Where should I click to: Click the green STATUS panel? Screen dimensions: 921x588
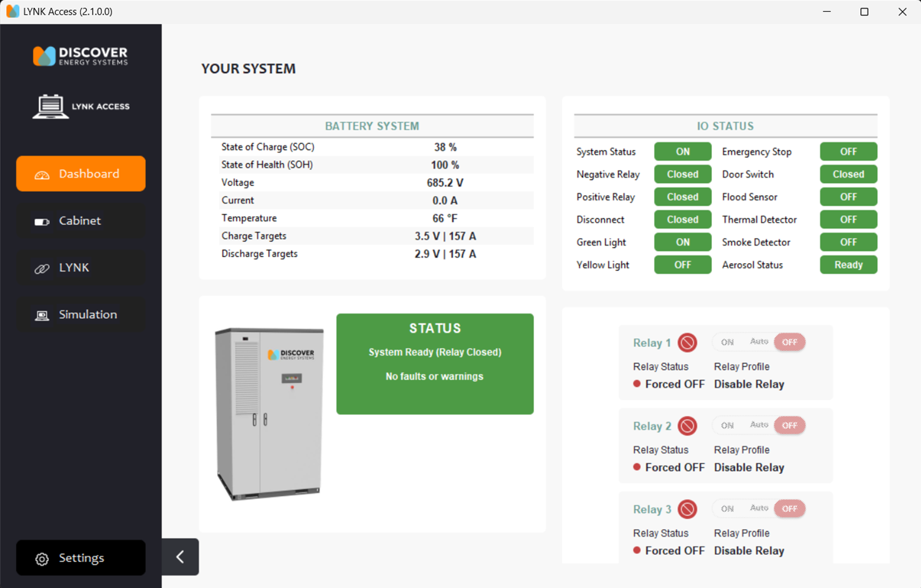tap(435, 364)
